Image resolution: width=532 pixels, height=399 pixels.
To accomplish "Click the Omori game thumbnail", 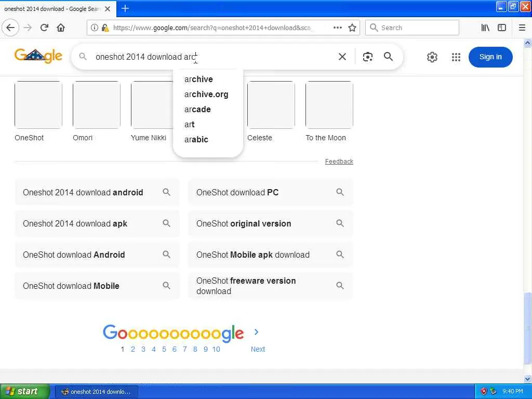I will 96,105.
